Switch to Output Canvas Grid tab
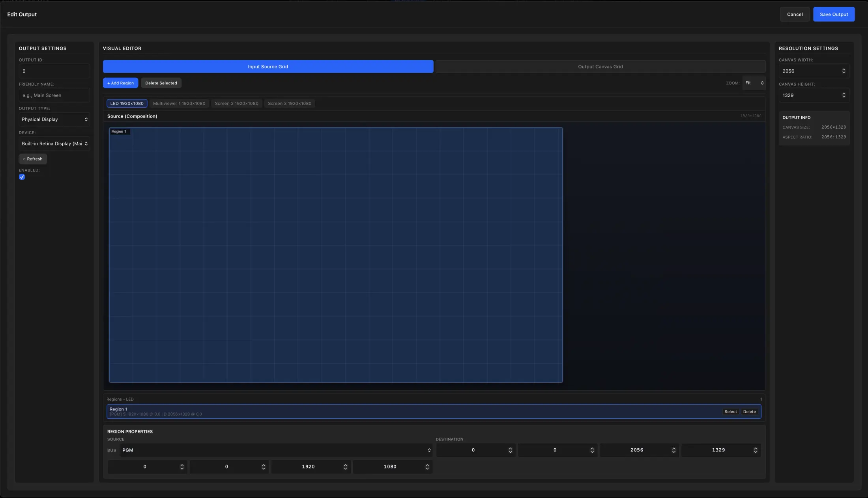868x498 pixels. click(x=600, y=67)
